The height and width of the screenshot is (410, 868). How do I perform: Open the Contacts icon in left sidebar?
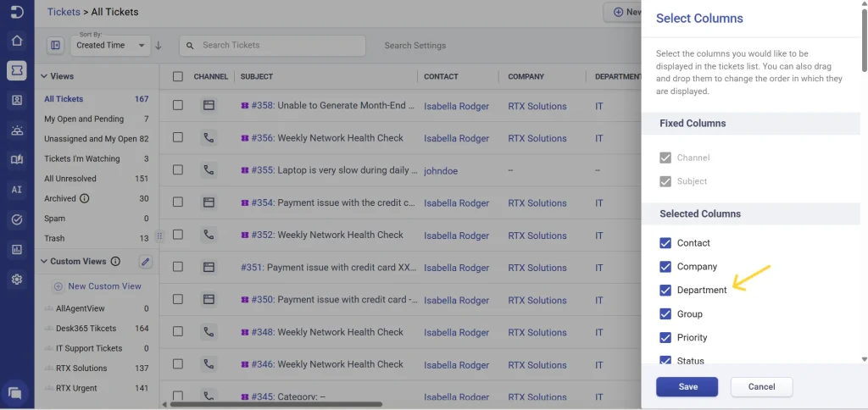point(16,100)
